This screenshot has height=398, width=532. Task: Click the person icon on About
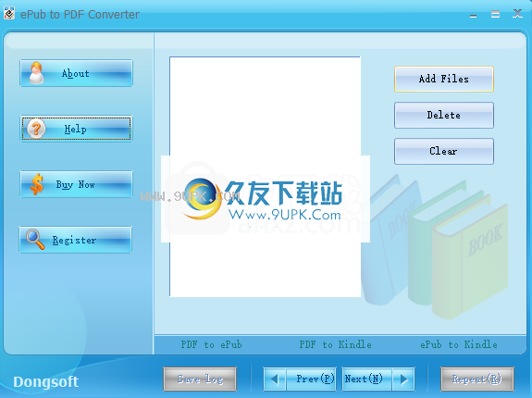click(36, 73)
